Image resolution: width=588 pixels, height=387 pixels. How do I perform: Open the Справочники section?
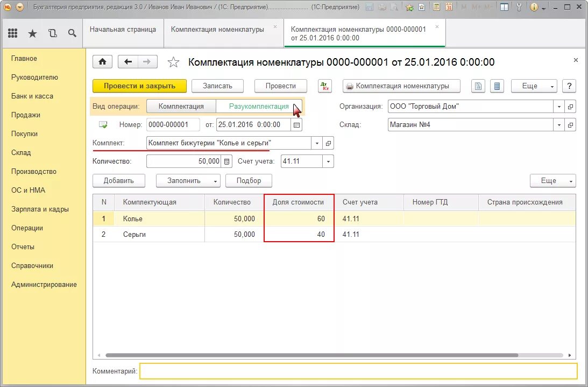[x=32, y=266]
